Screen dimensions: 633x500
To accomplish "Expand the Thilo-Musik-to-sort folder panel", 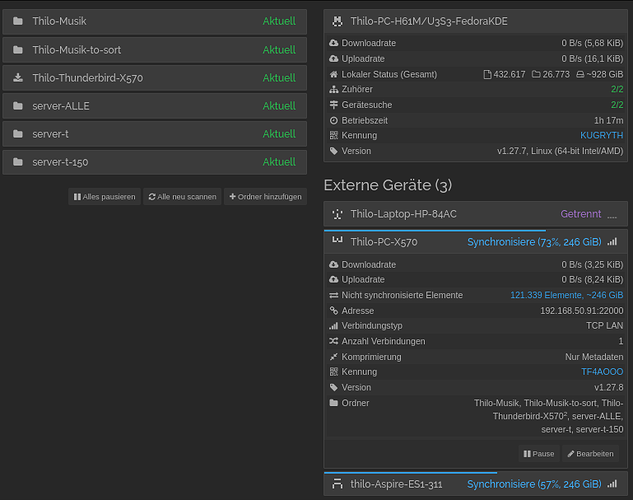I will click(x=155, y=50).
